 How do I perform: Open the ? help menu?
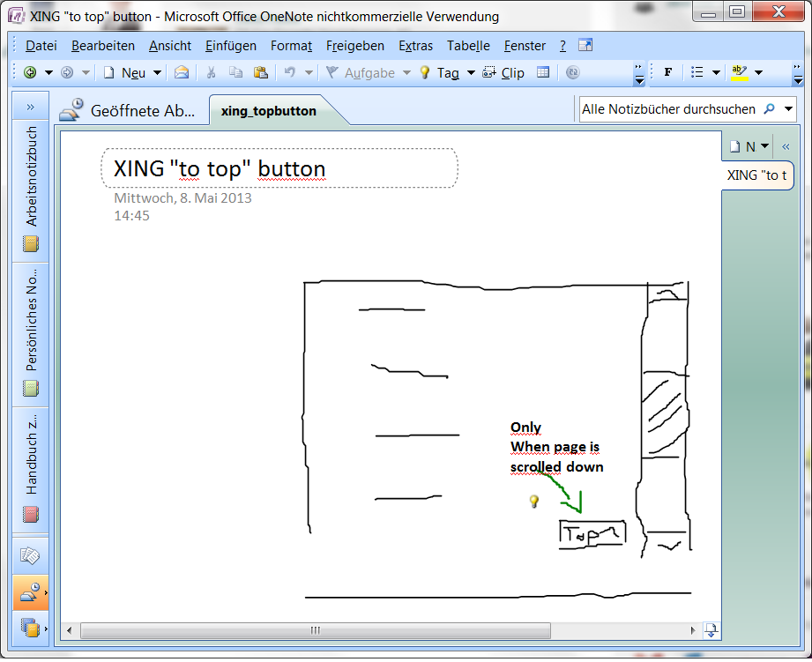[562, 46]
